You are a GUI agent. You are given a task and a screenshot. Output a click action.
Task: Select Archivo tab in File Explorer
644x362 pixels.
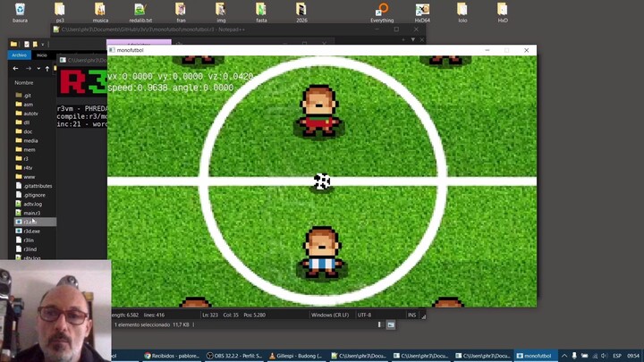point(19,55)
